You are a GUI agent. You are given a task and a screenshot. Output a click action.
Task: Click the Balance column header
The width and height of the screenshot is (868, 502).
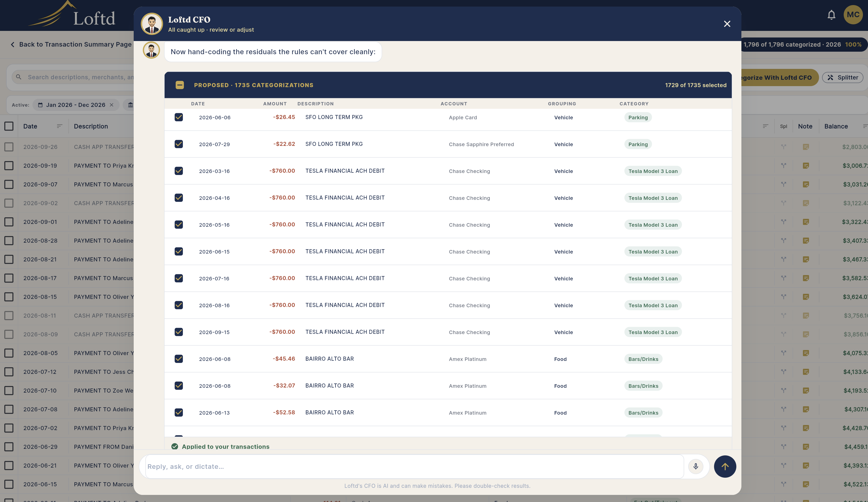pos(836,126)
